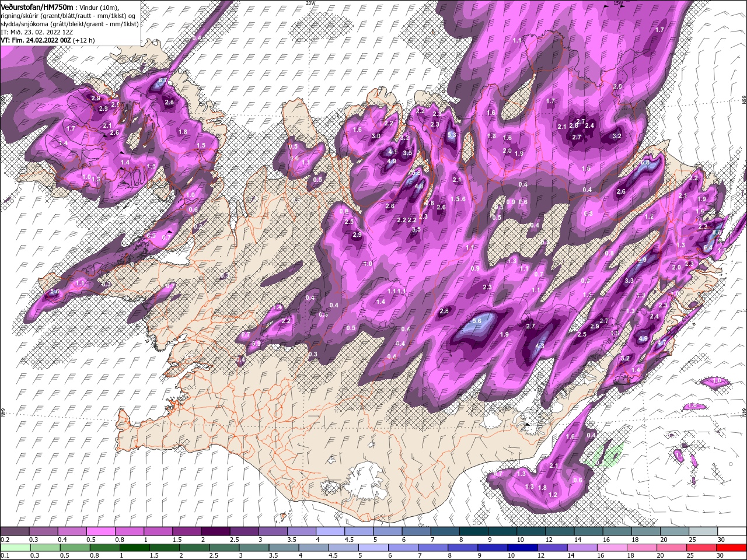Pick the white swatch after 30 on purple scale
This screenshot has width=747, height=560.
click(732, 531)
